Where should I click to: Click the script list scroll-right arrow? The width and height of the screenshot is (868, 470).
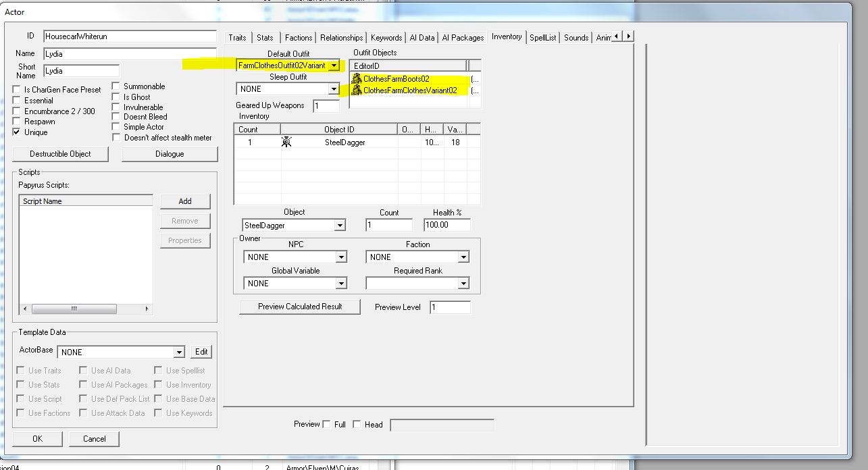click(x=147, y=309)
